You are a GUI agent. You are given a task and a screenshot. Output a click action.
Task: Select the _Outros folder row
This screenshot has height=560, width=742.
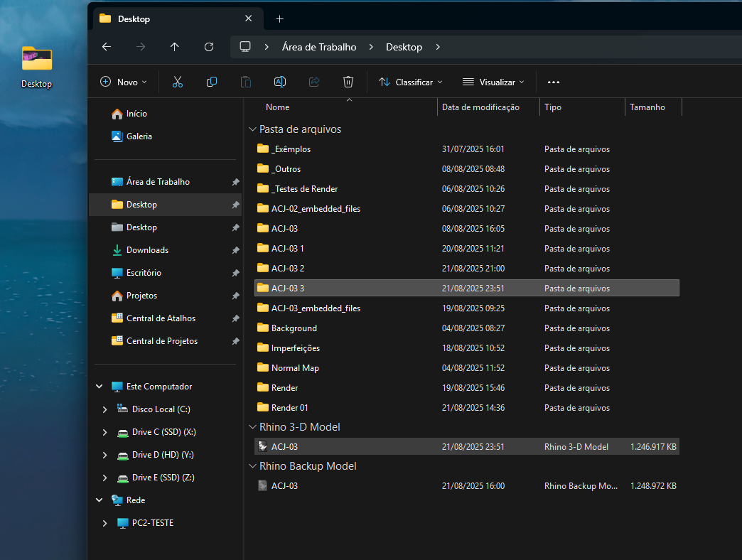tap(466, 169)
